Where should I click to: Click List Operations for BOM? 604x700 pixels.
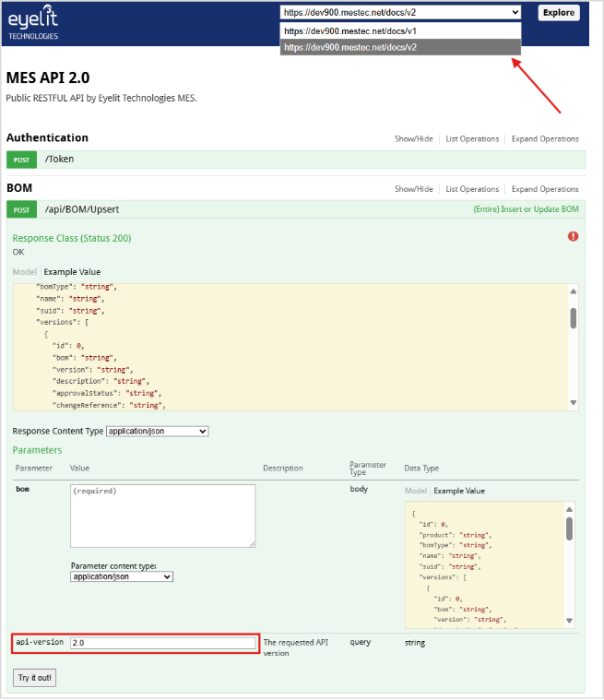click(472, 189)
